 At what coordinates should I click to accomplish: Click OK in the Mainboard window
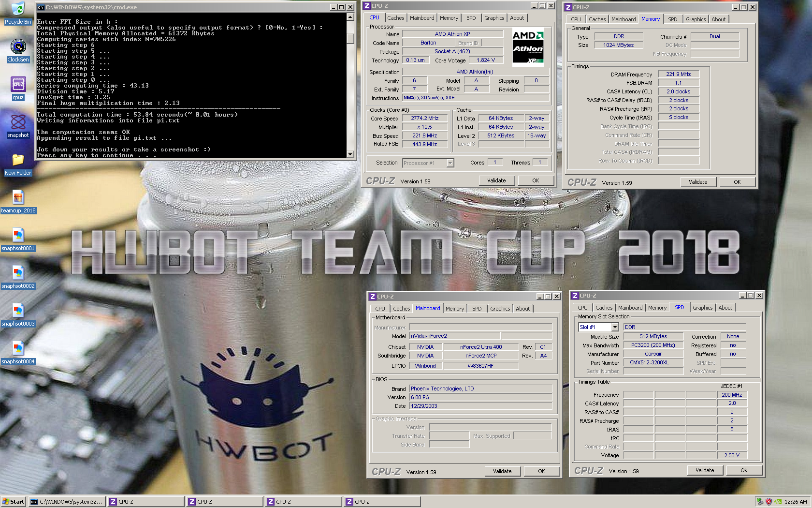(541, 471)
